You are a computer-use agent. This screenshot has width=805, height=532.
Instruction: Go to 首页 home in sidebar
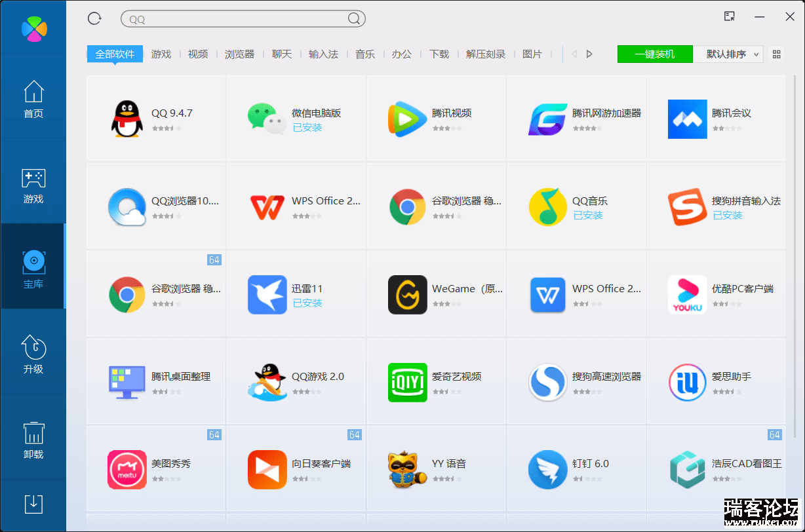coord(33,100)
